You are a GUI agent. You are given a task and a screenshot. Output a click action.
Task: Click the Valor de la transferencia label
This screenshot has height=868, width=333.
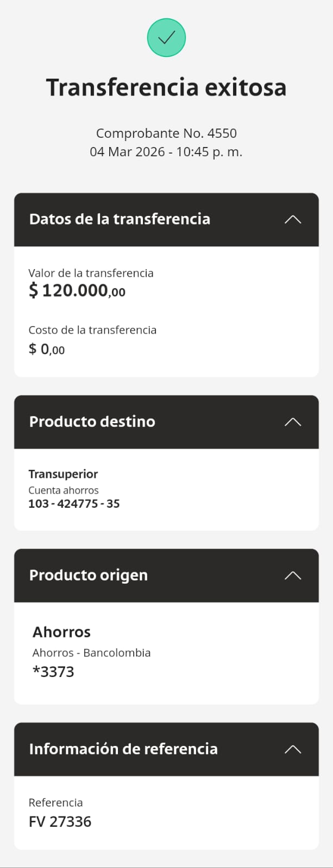point(91,273)
